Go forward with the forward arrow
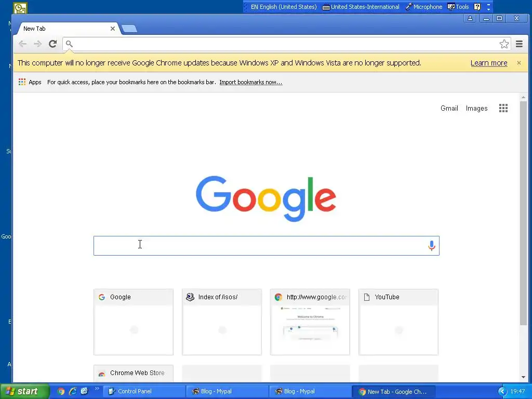 click(37, 44)
